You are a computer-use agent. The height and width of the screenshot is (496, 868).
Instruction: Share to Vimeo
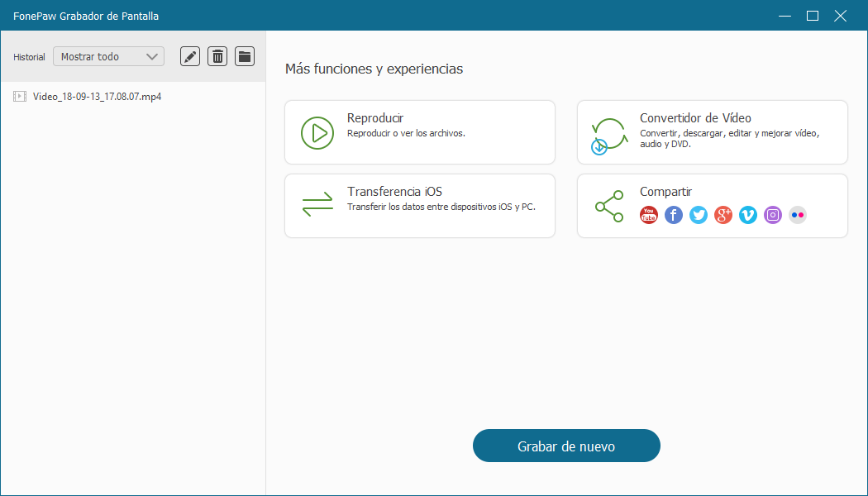(748, 215)
